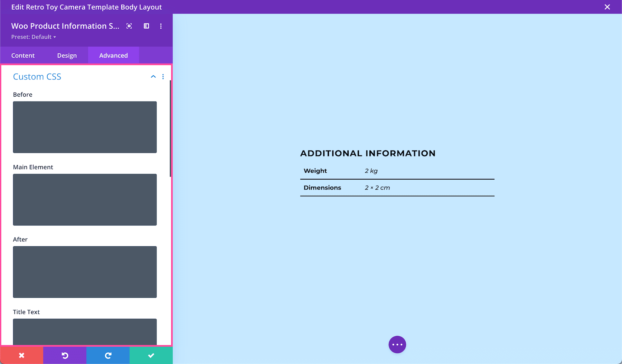This screenshot has height=364, width=622.
Task: Open the module split-view icon
Action: 146,26
